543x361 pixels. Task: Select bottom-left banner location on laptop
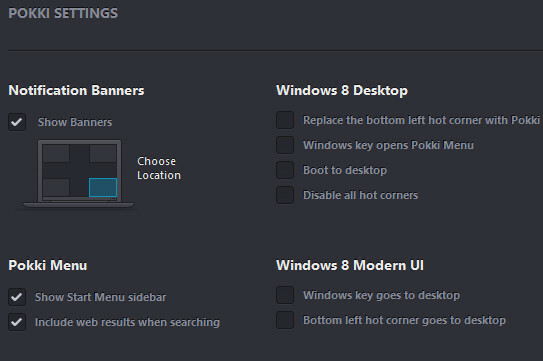coord(56,187)
